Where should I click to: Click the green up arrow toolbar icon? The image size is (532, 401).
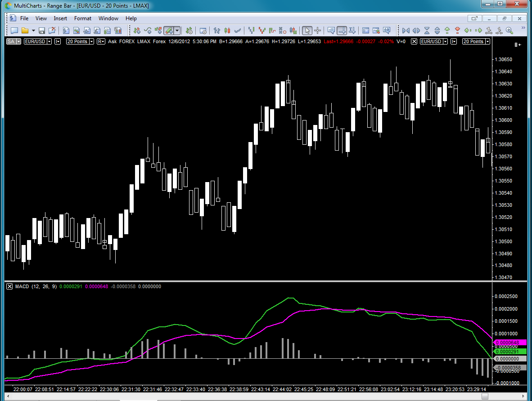click(x=447, y=31)
